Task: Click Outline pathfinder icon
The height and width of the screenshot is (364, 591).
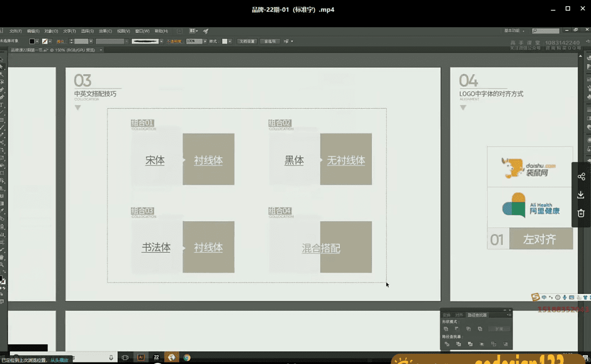Action: click(x=494, y=344)
